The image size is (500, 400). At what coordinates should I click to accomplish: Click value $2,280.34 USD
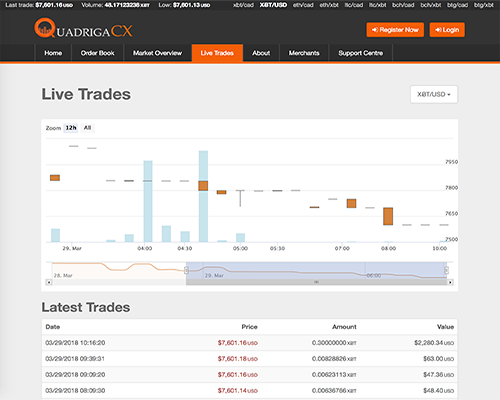(434, 343)
